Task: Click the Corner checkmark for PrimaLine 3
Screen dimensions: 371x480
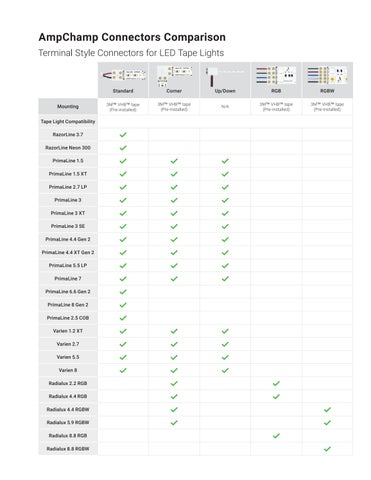Action: 174,200
